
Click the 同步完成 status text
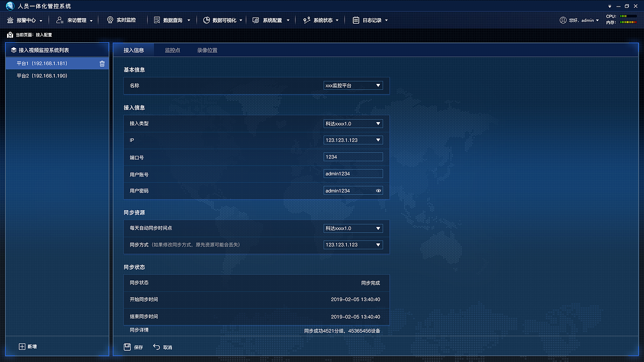tap(371, 283)
